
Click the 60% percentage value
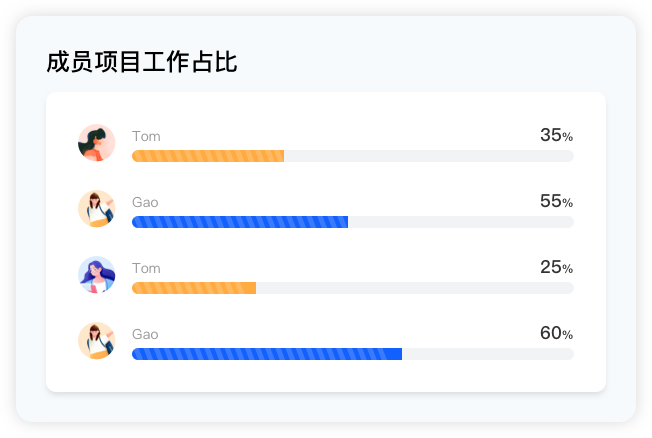click(556, 334)
